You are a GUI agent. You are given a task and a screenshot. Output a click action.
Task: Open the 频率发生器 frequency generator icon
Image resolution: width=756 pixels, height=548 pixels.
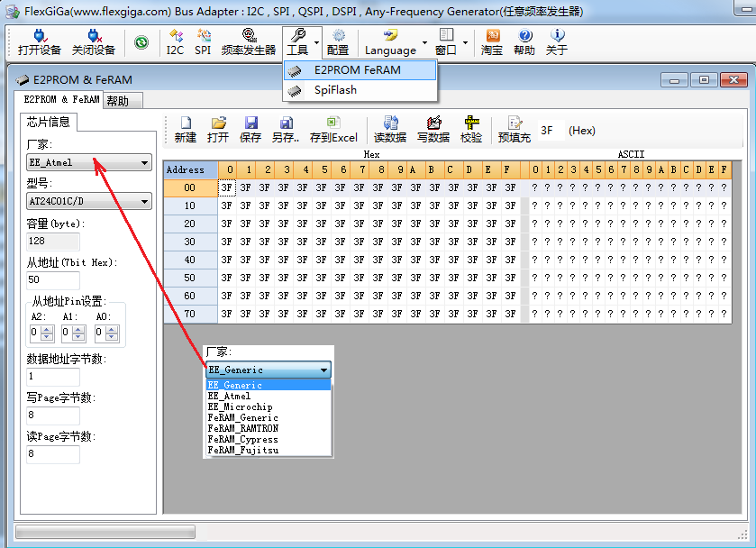point(248,41)
